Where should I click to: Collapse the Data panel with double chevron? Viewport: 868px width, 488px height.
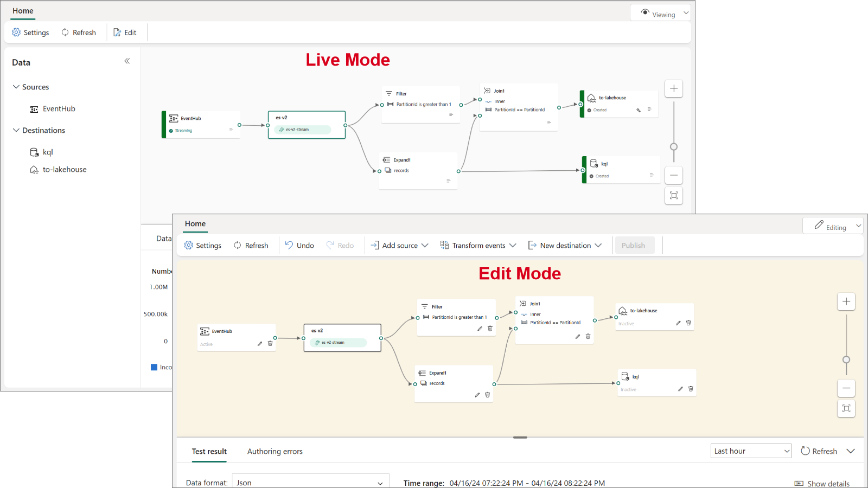coord(127,61)
